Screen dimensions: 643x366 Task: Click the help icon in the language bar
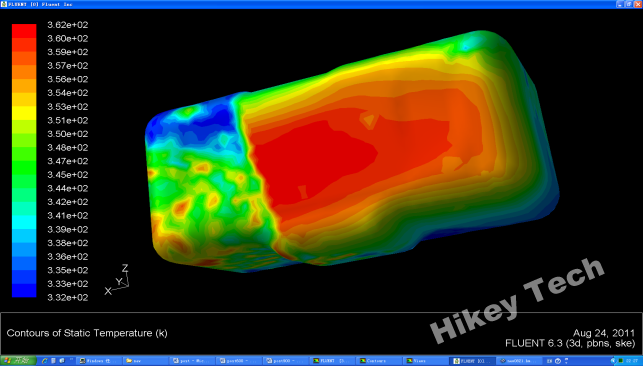click(558, 361)
